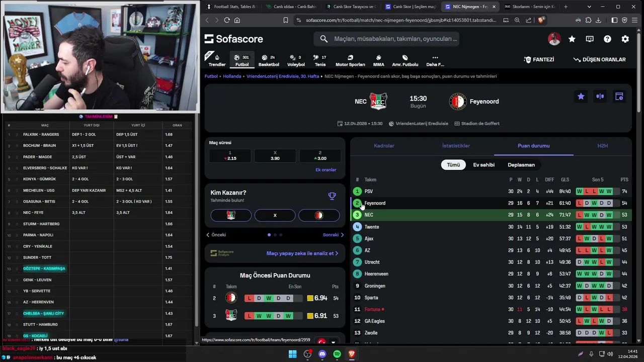
Task: Click VriendenLoterij Eredivisie, 30. Hafta breadcrumb
Action: (x=283, y=76)
